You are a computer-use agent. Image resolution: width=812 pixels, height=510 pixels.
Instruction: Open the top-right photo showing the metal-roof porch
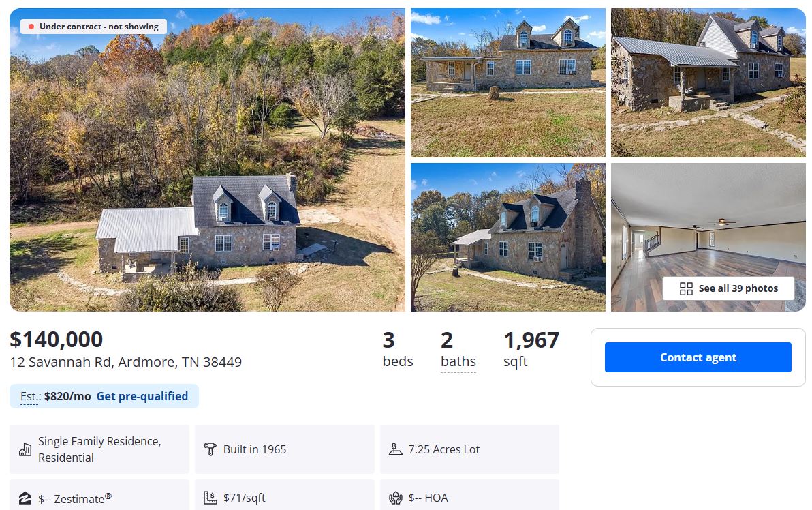tap(708, 82)
